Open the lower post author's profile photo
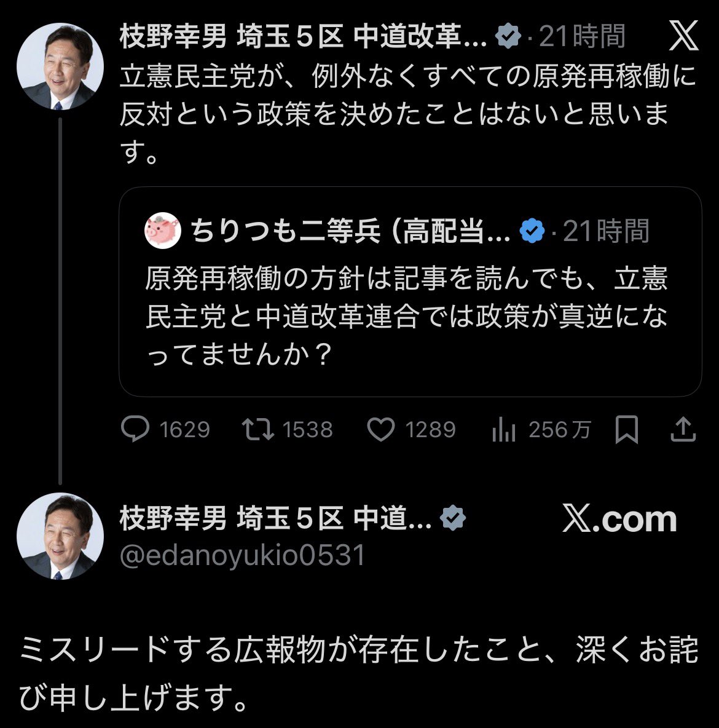The height and width of the screenshot is (728, 719). 60,536
